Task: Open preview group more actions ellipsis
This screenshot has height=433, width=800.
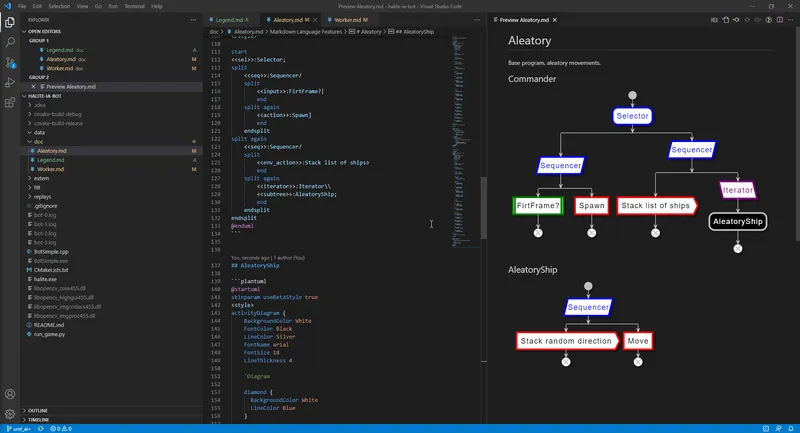Action: [x=790, y=20]
